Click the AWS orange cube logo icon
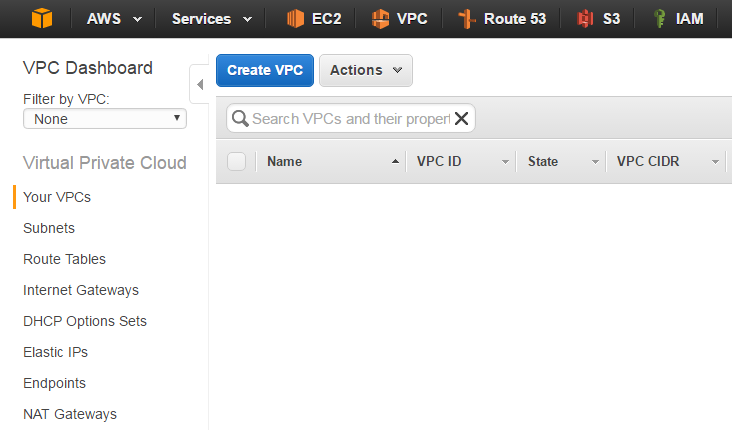Image resolution: width=732 pixels, height=430 pixels. pyautogui.click(x=41, y=18)
